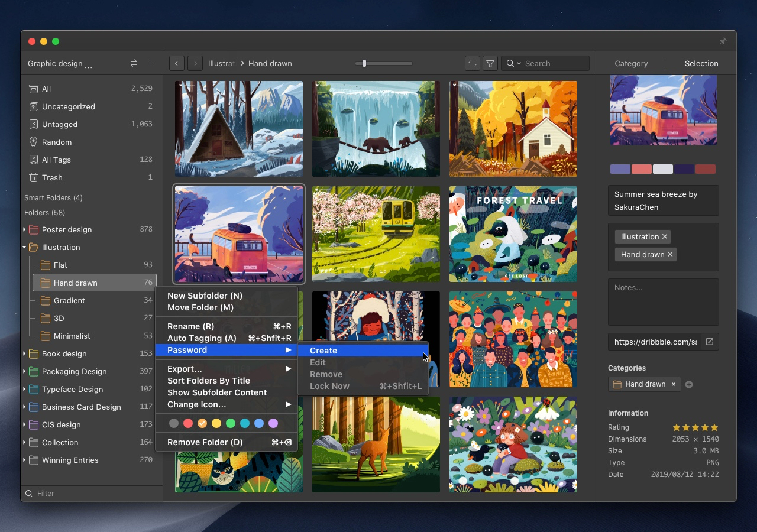The height and width of the screenshot is (532, 757).
Task: Click the Trash bin icon
Action: [34, 177]
